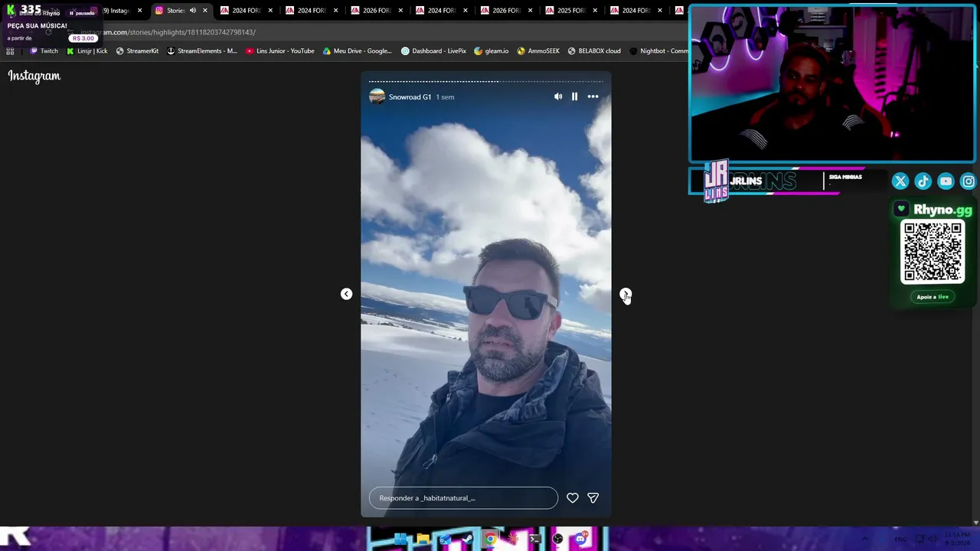This screenshot has width=980, height=551.
Task: Like the story with the heart icon
Action: point(572,498)
